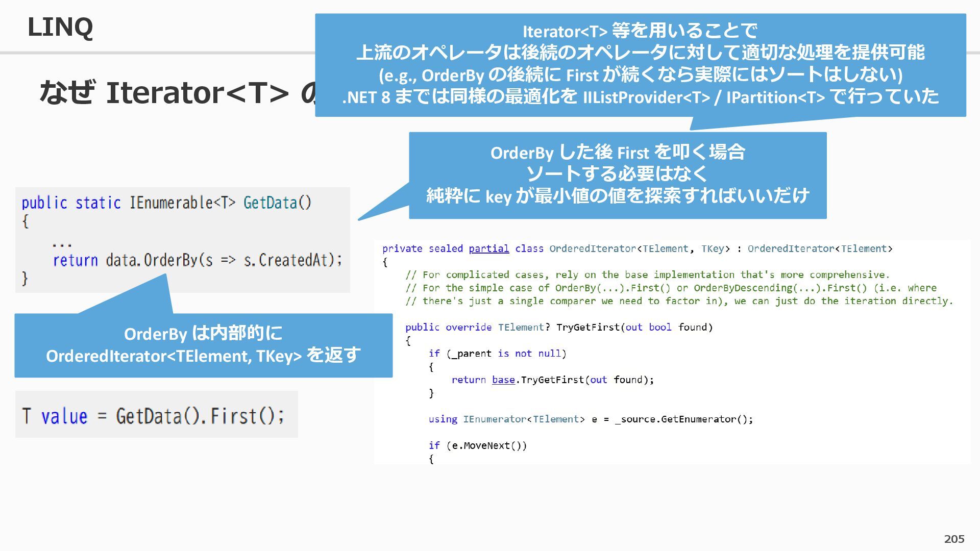
Task: Click the 'key が最小値' callout text line
Action: coord(618,196)
